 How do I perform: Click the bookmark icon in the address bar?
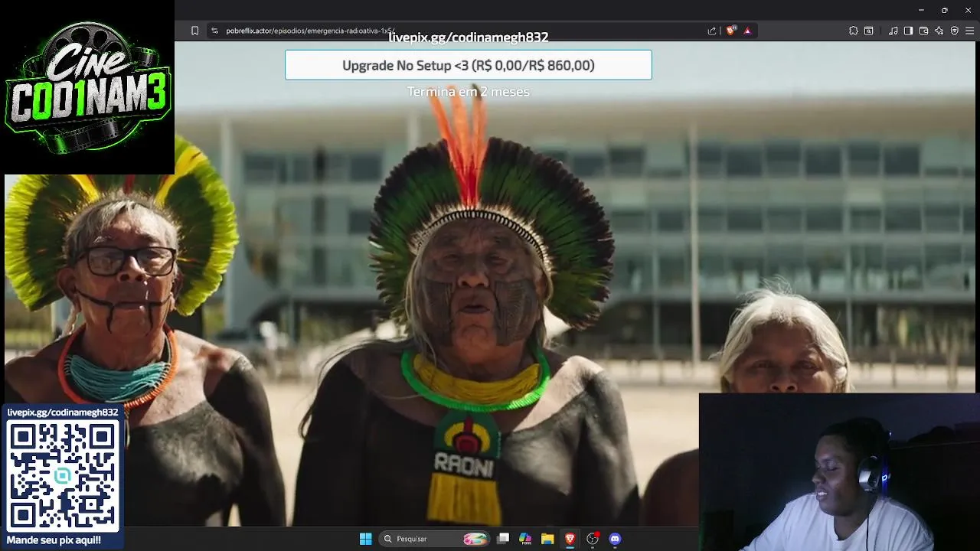[x=194, y=31]
